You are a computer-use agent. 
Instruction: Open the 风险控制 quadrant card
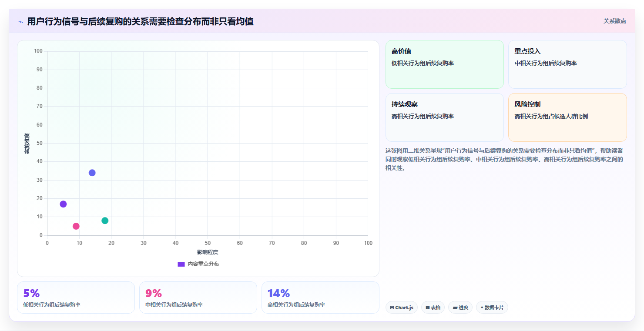click(x=567, y=117)
